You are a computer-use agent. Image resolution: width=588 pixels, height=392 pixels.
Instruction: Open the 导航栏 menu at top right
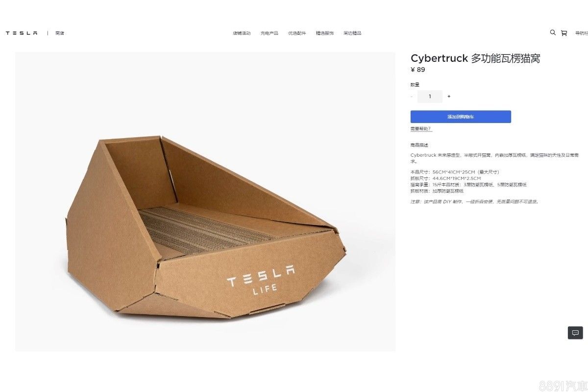(x=581, y=33)
